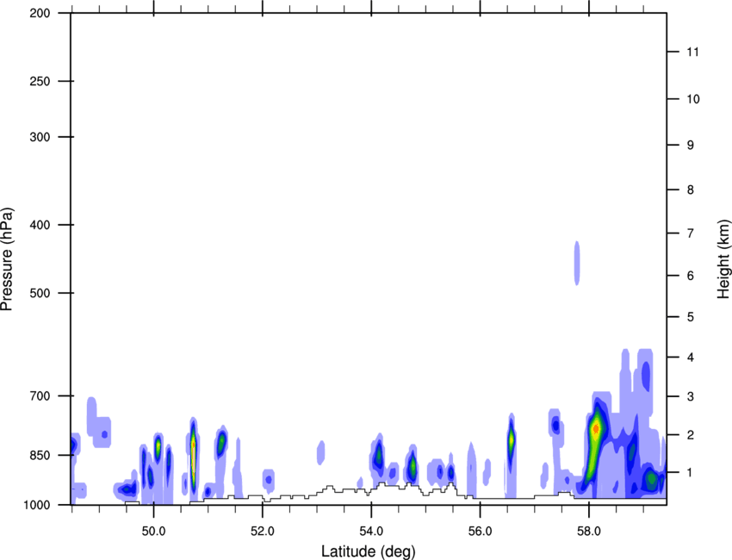Image resolution: width=732 pixels, height=560 pixels.
Task: Click the 250 pressure tick label
Action: 40,81
